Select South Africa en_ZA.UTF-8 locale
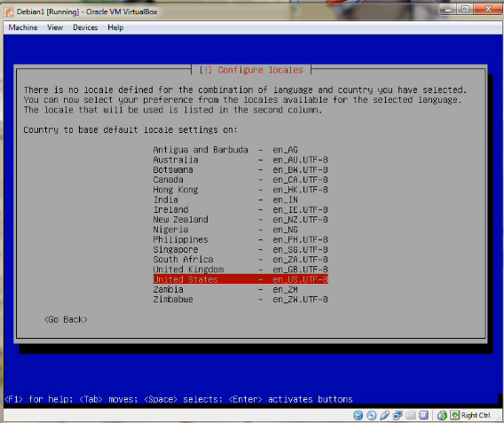 click(240, 259)
